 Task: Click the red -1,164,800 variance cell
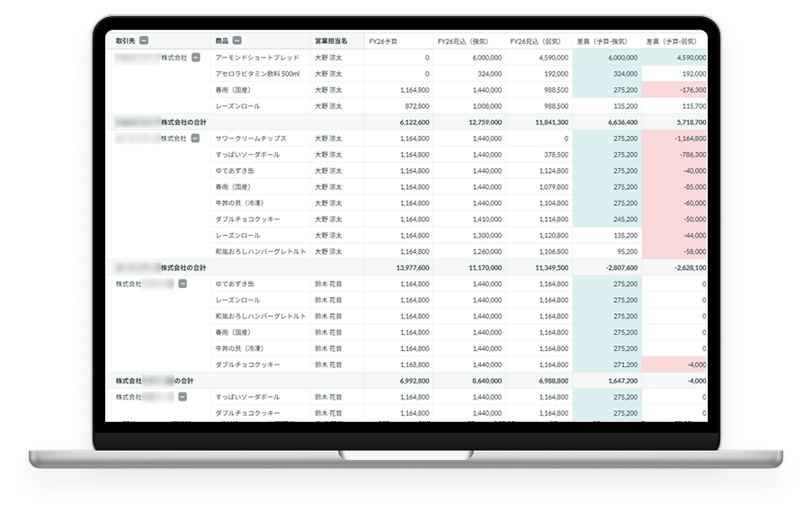(x=674, y=139)
